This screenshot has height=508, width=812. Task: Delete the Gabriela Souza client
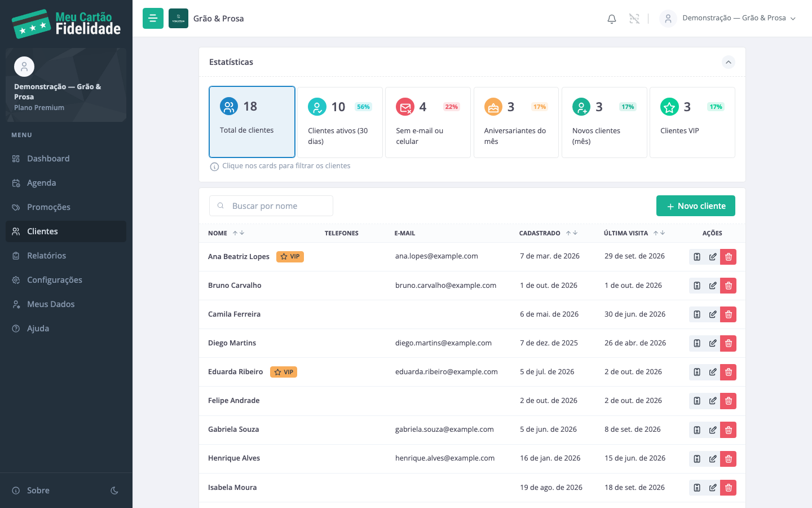tap(729, 430)
